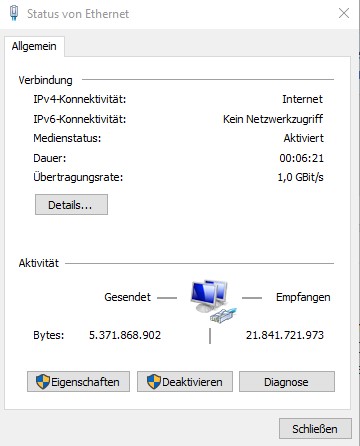
Task: Click the received bytes value 21.841.721.973
Action: coord(285,335)
